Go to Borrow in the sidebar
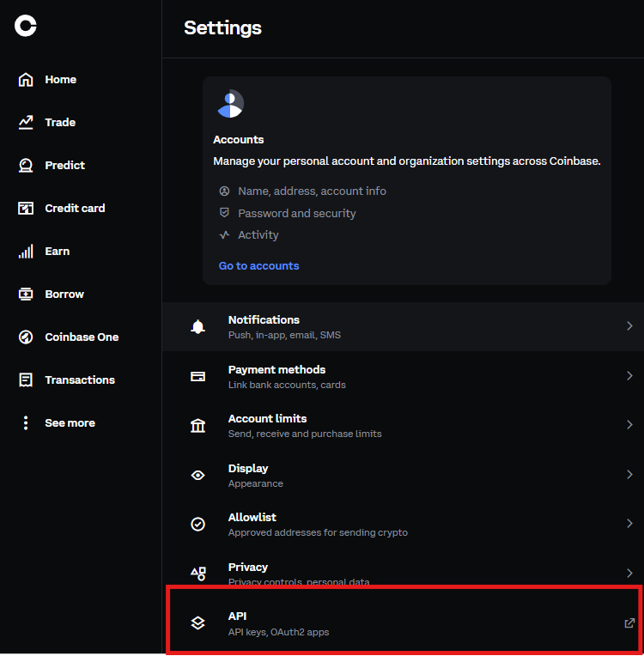 (x=64, y=295)
